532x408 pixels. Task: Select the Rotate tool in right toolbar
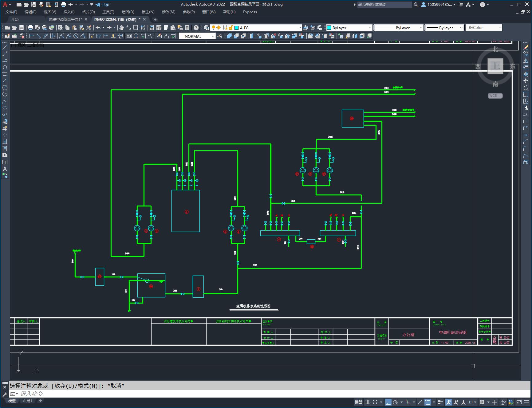[x=526, y=88]
